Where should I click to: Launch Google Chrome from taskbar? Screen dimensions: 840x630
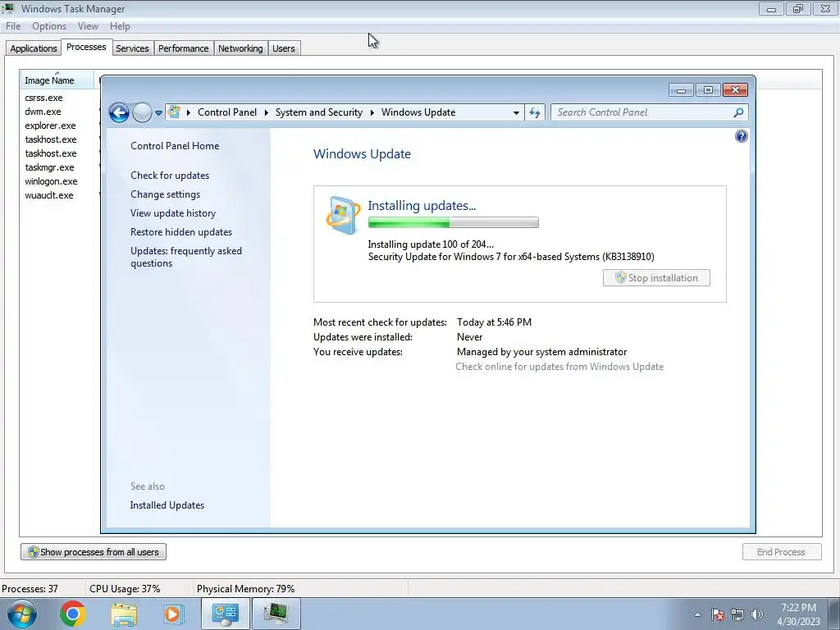[73, 614]
